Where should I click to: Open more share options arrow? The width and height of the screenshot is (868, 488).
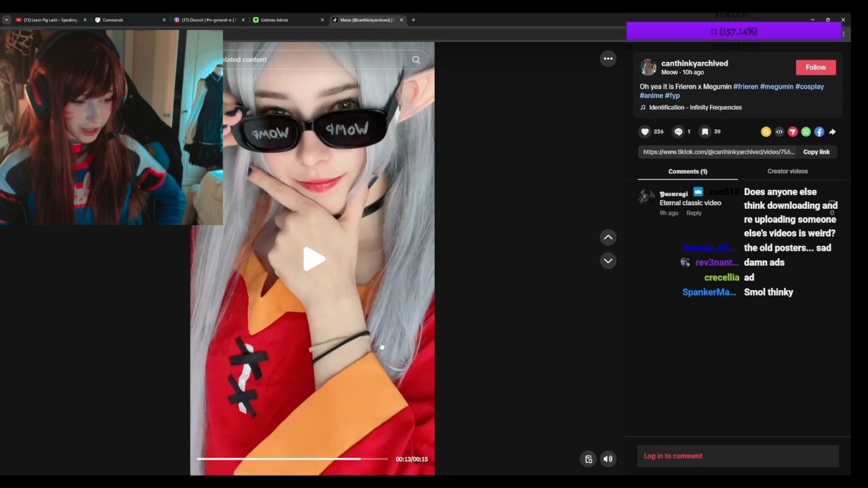pyautogui.click(x=833, y=132)
